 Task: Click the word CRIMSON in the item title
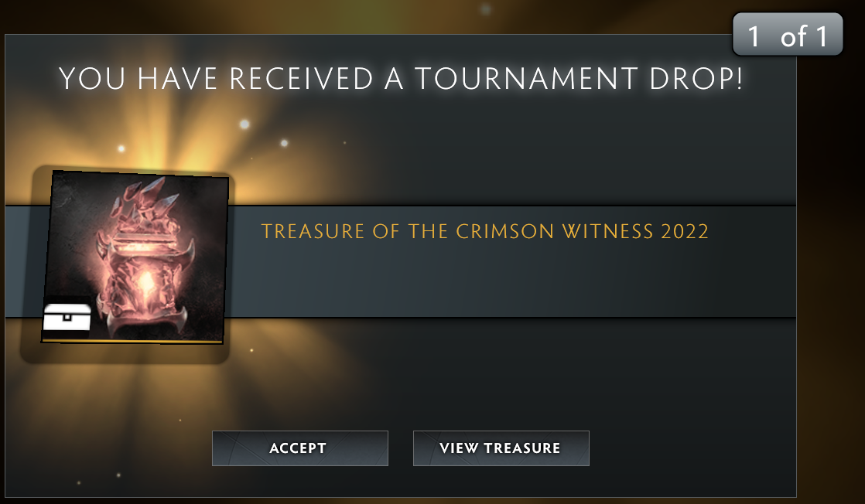504,232
